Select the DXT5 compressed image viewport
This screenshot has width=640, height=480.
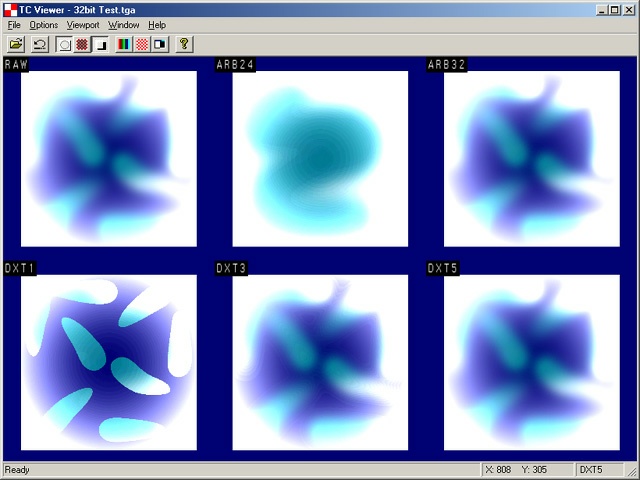[532, 362]
